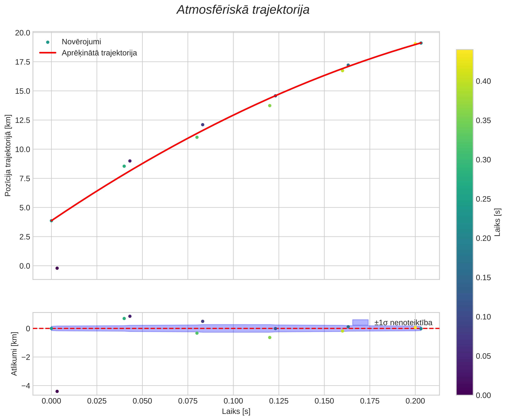Click the ±1σ nenoteiktība legend label

[403, 323]
